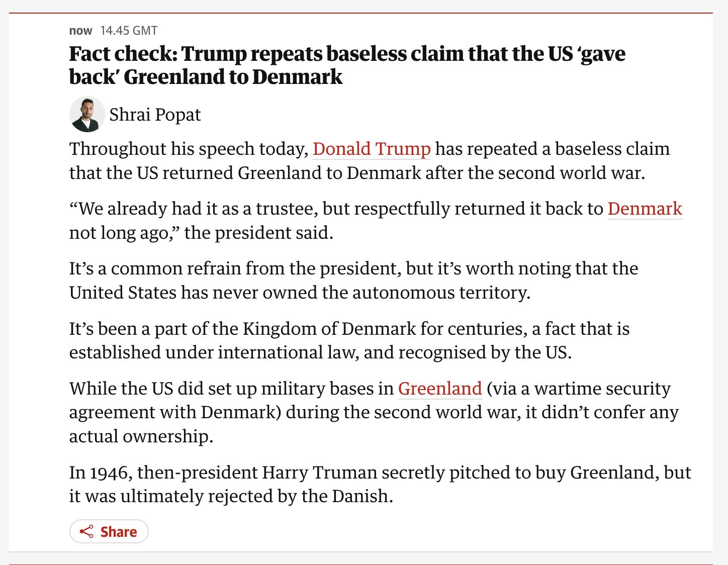The height and width of the screenshot is (565, 728).
Task: Click 'military bases' in the fifth paragraph
Action: pyautogui.click(x=318, y=389)
